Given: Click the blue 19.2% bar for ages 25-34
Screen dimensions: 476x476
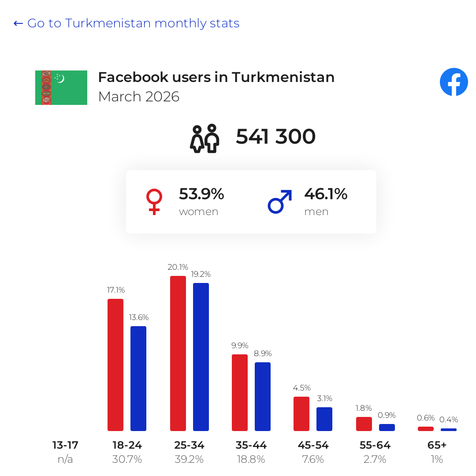Looking at the screenshot, I should coord(201,357).
